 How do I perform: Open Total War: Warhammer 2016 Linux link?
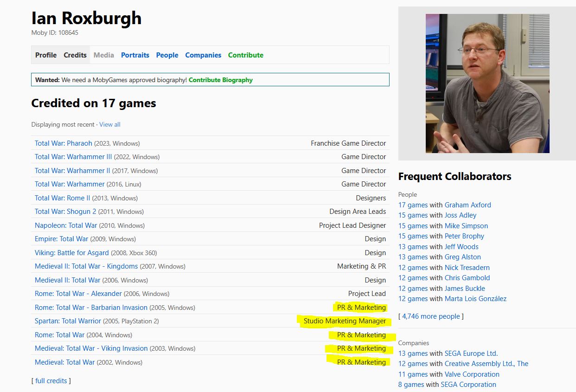coord(70,184)
